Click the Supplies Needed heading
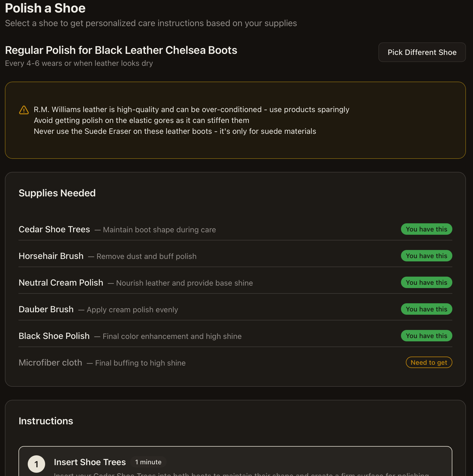The height and width of the screenshot is (476, 473). pyautogui.click(x=57, y=193)
